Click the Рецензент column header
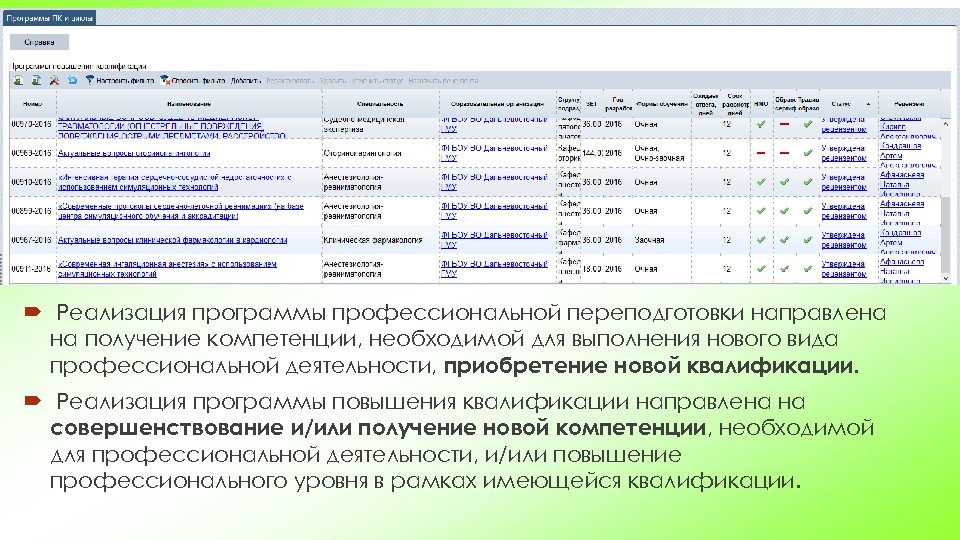 909,104
